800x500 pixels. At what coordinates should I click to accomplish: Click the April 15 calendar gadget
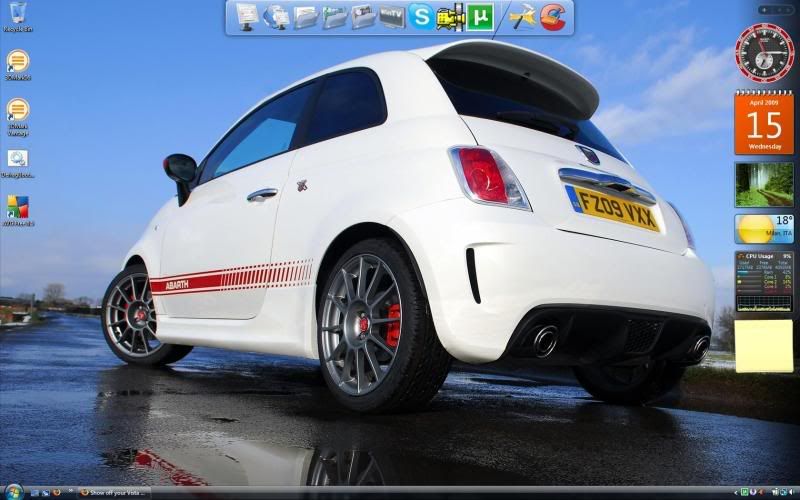pos(764,122)
